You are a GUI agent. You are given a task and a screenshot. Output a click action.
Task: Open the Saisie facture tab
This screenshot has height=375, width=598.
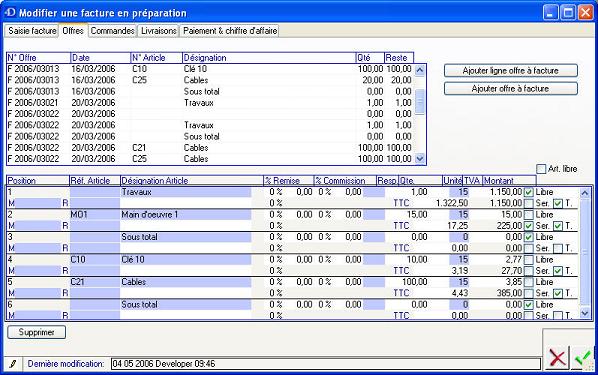32,31
